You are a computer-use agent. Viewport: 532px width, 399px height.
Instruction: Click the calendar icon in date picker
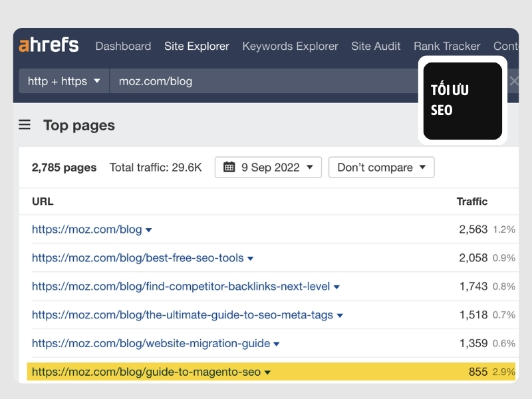(x=229, y=167)
